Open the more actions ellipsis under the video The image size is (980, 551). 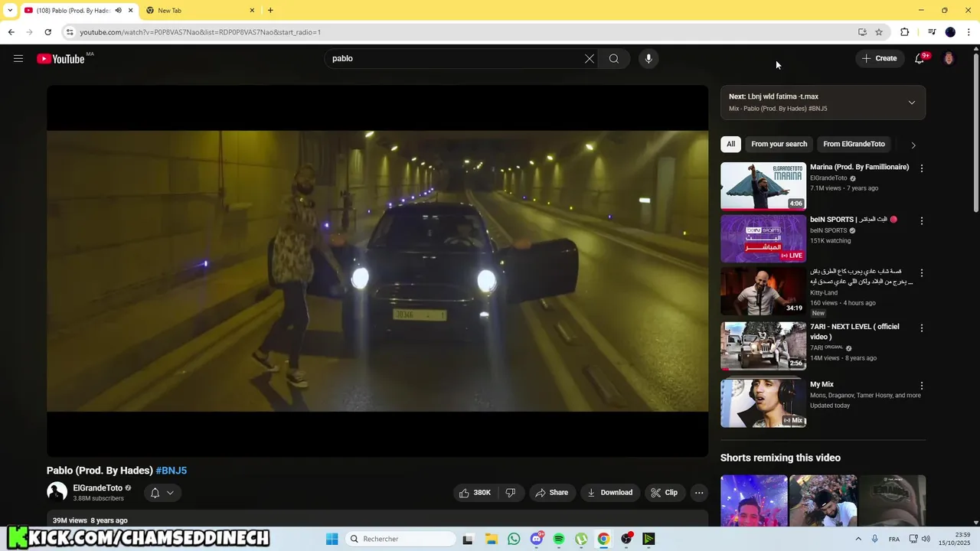click(x=699, y=493)
